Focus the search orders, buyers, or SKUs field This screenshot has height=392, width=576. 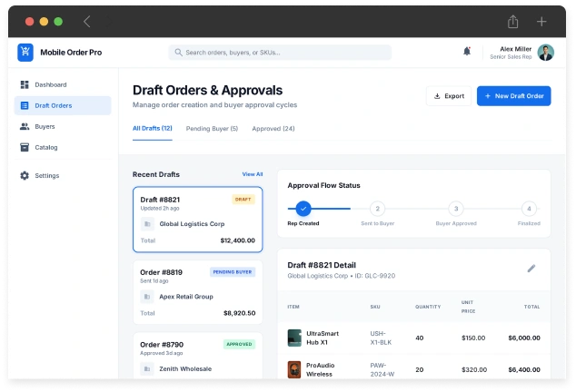tap(280, 53)
